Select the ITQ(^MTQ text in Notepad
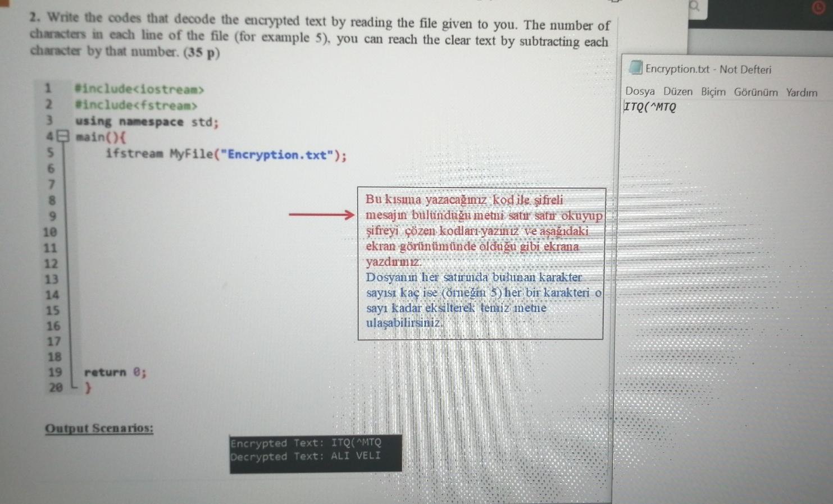 pyautogui.click(x=650, y=106)
